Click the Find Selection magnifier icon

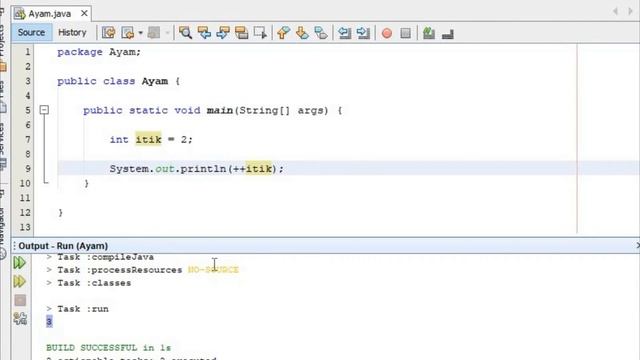(x=185, y=33)
